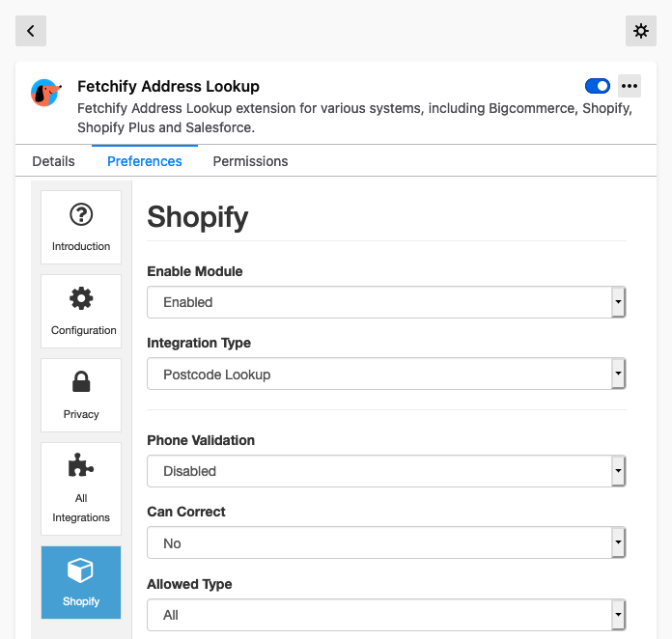Open the gear settings menu
This screenshot has height=639, width=672.
[641, 31]
